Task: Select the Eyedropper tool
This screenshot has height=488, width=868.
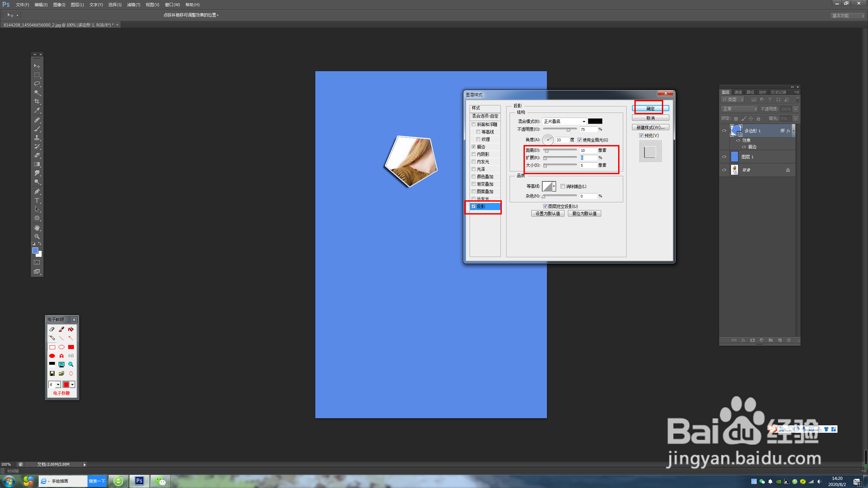Action: pos(37,110)
